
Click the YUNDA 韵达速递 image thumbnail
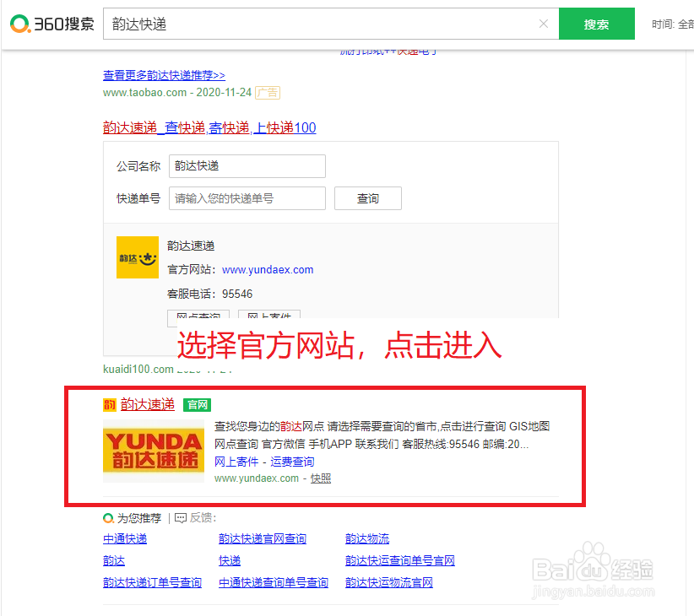tap(154, 451)
